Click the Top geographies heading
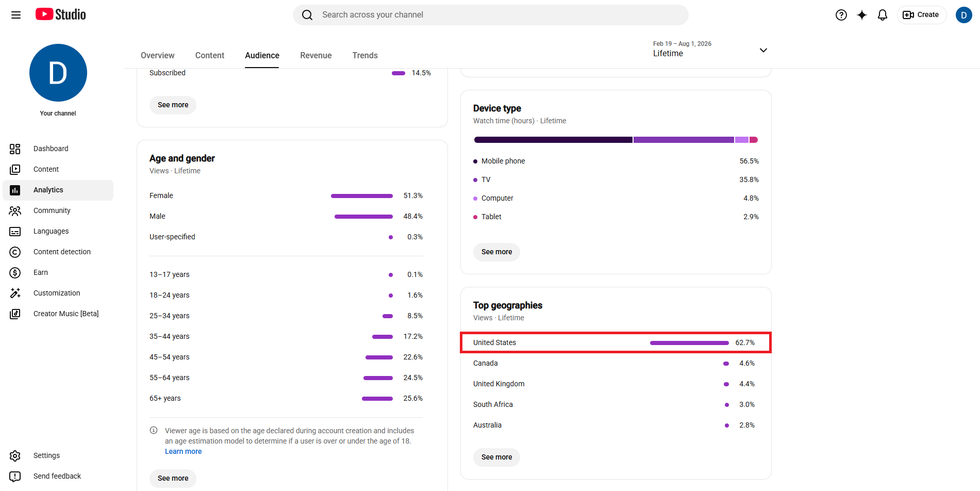Image resolution: width=980 pixels, height=491 pixels. pos(508,305)
